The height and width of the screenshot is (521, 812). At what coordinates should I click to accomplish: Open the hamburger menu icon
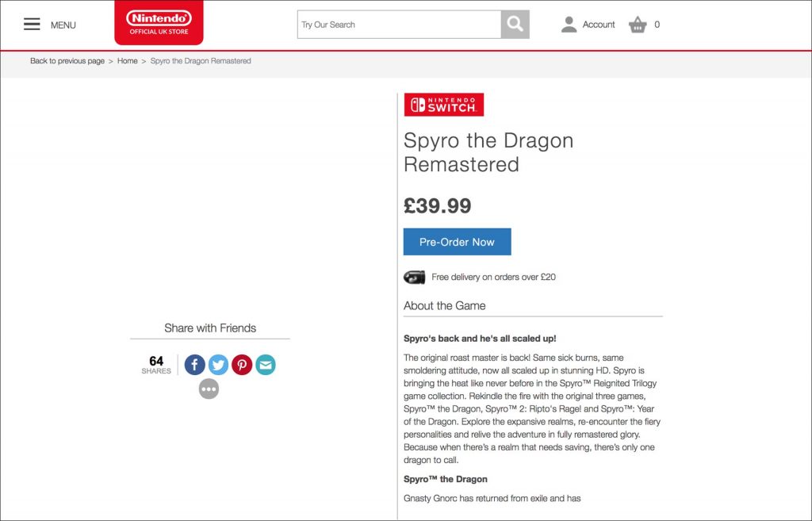click(x=32, y=25)
